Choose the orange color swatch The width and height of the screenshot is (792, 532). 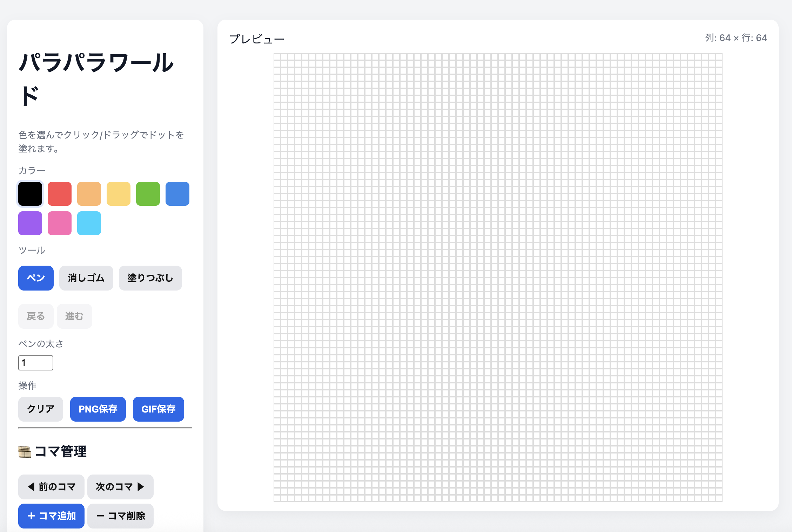tap(89, 194)
